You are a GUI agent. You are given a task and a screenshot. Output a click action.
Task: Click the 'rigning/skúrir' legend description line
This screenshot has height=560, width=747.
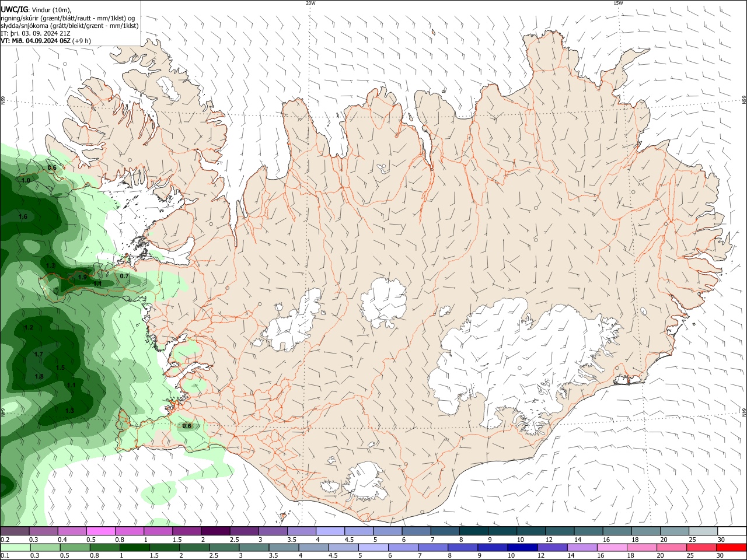tap(67, 18)
